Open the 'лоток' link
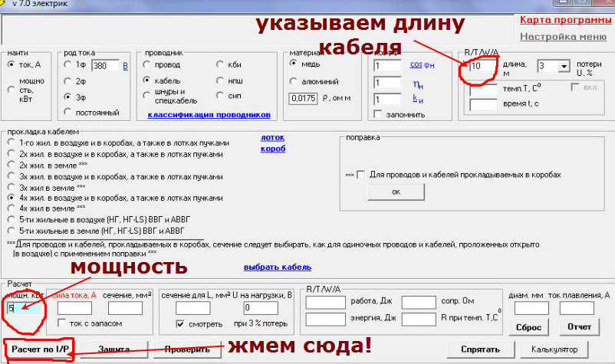 (x=272, y=137)
